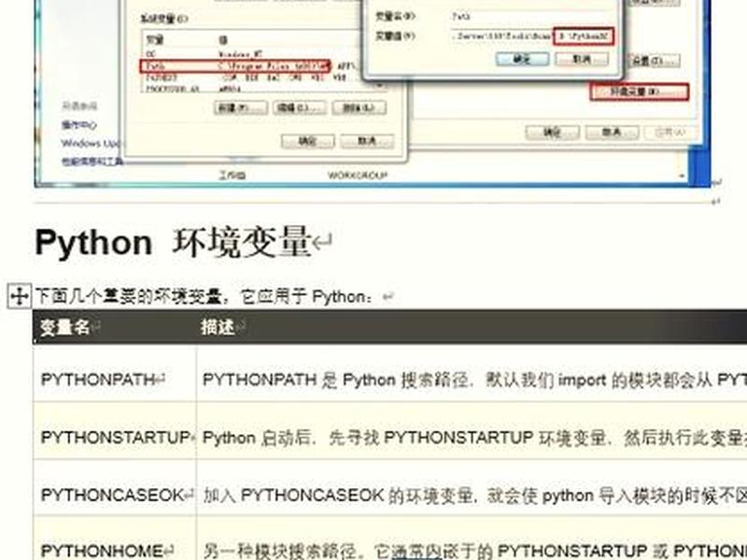Viewport: 747px width, 560px height.
Task: Click the 变量值 input field in edit dialog
Action: click(x=531, y=36)
